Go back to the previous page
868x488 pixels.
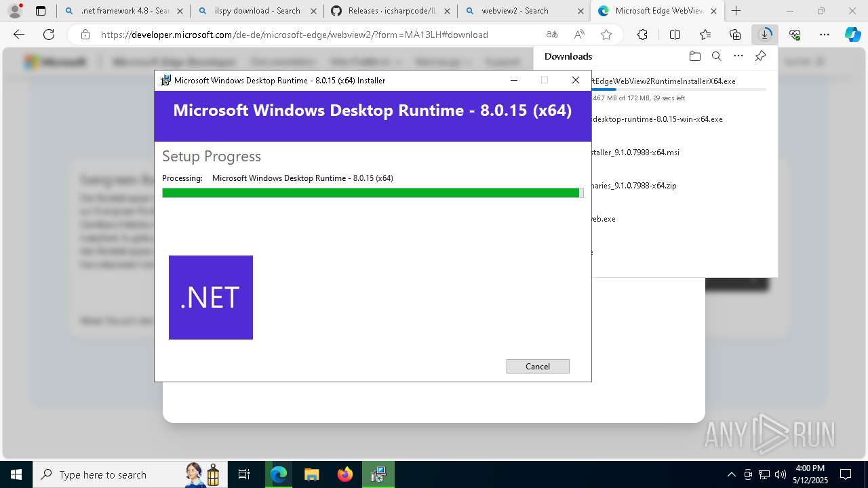tap(19, 35)
